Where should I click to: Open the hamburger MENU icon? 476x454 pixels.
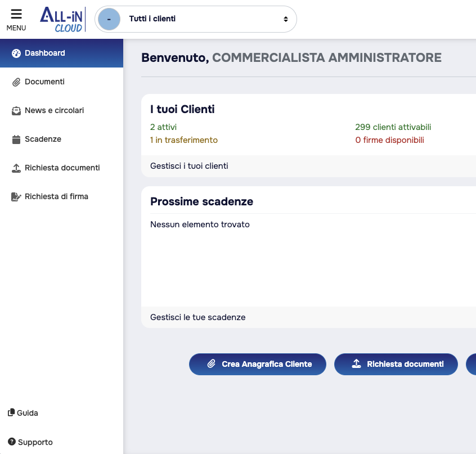tap(16, 15)
